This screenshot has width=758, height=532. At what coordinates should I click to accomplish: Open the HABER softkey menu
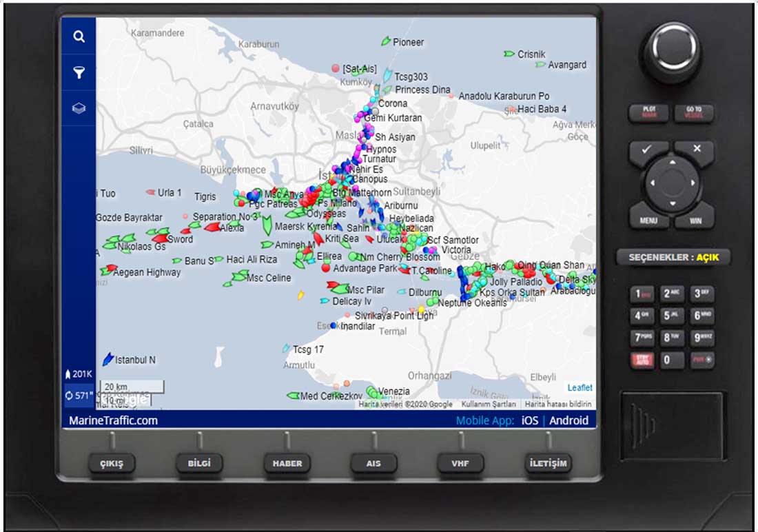coord(287,463)
